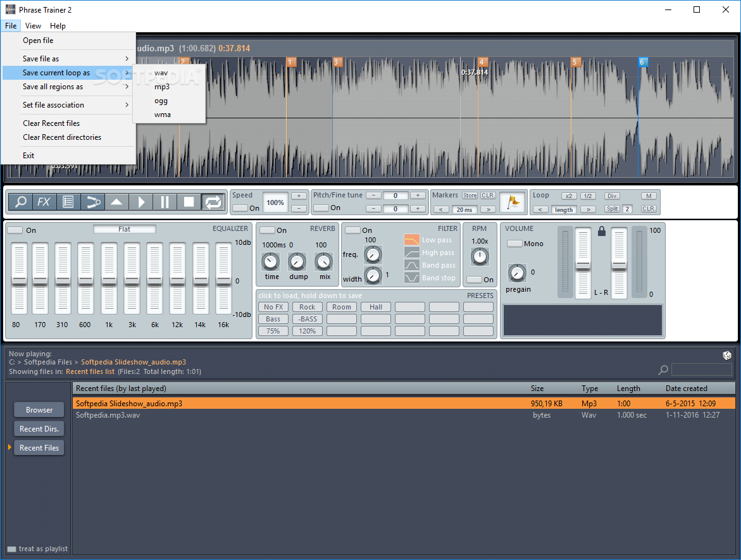Viewport: 741px width, 560px height.
Task: Enable the Equalizer On switch
Action: (15, 230)
